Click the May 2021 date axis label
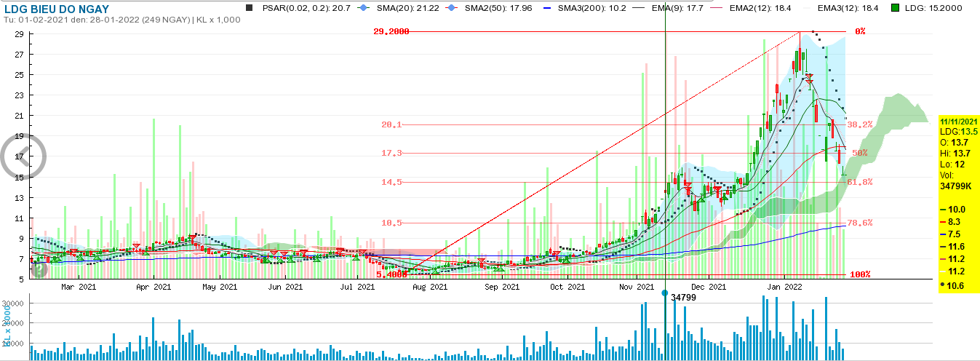Image resolution: width=980 pixels, height=361 pixels. (x=218, y=287)
